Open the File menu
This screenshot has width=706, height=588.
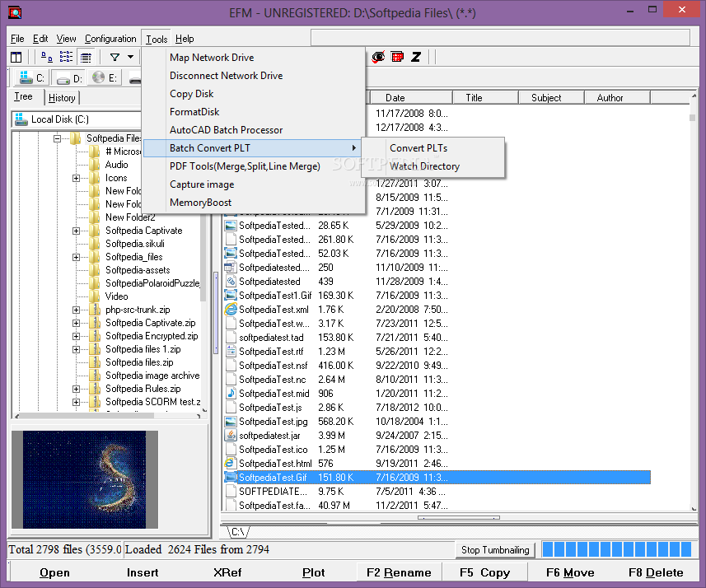click(17, 39)
